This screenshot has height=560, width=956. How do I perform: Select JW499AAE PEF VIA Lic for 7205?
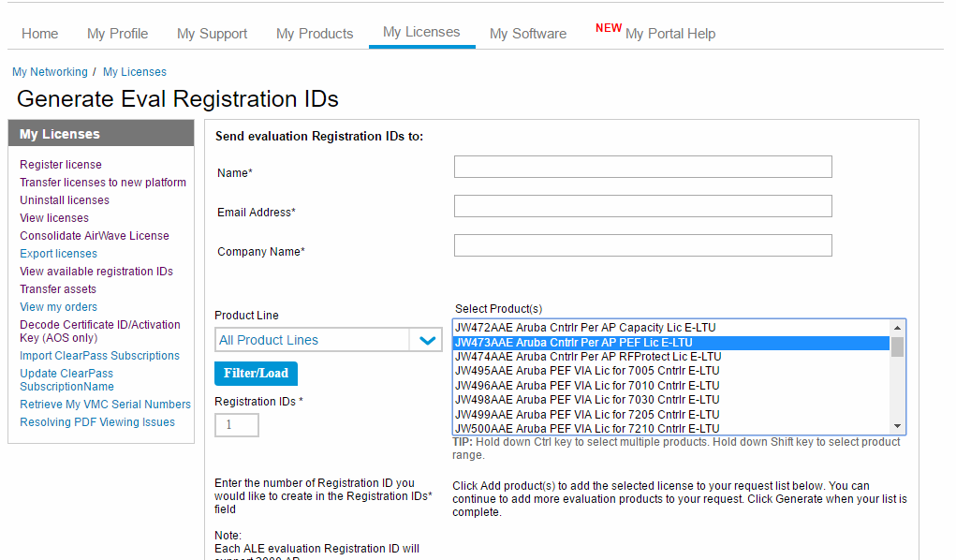670,414
